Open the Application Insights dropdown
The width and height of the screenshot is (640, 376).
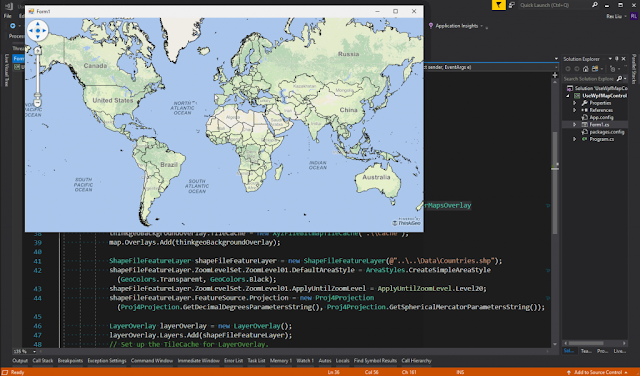click(482, 26)
